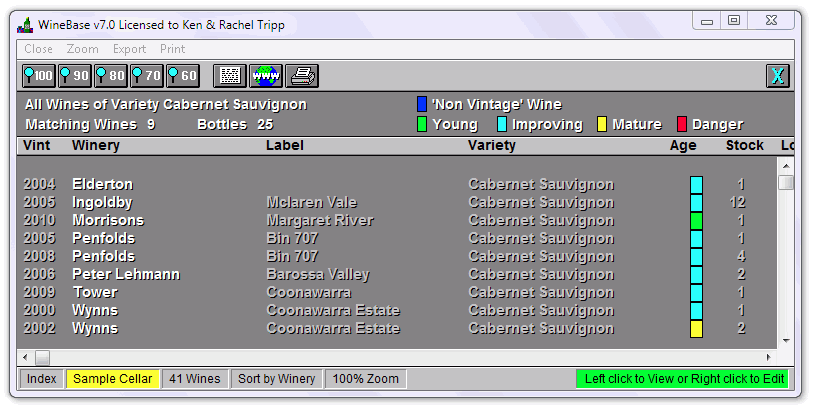Click the green Left click to View hint

pyautogui.click(x=684, y=379)
